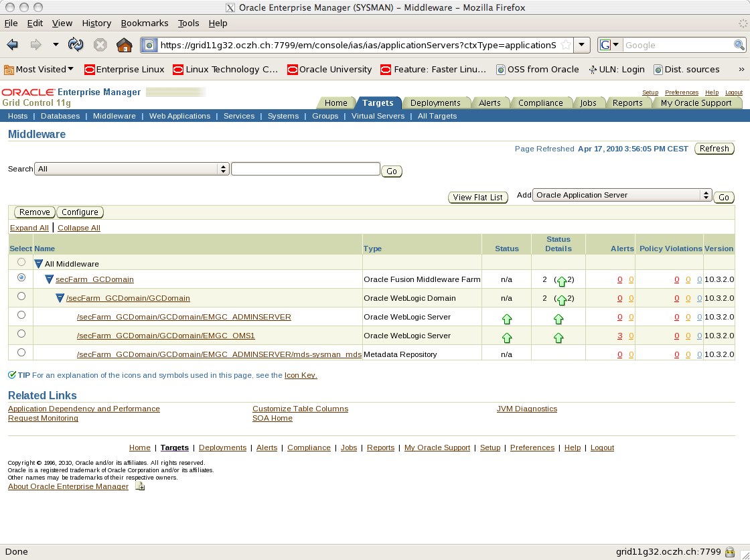Click the Google search magnifier icon
This screenshot has width=750, height=560.
(739, 45)
